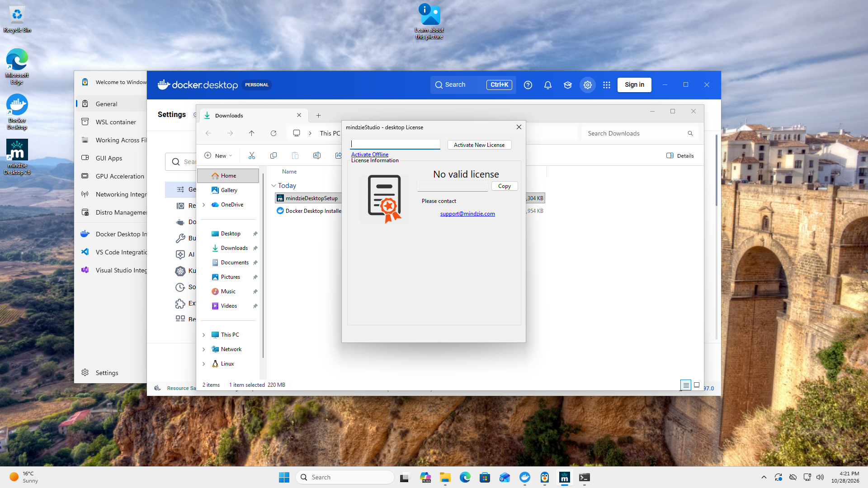Open Docker Desktop desktop shortcut
The image size is (868, 488).
(17, 112)
